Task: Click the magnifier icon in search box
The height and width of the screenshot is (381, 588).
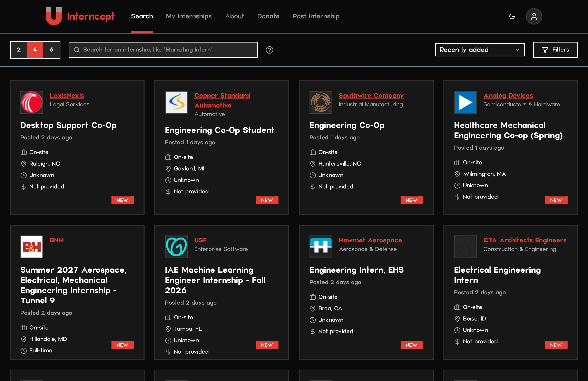Action: (77, 50)
